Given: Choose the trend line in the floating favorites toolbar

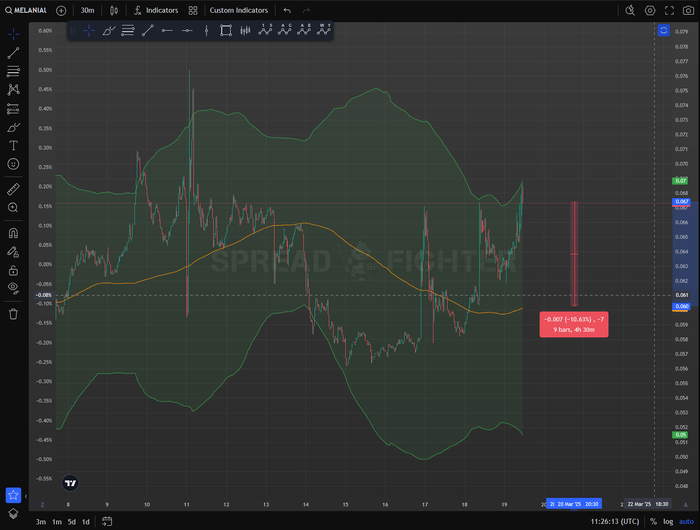Looking at the screenshot, I should point(148,30).
